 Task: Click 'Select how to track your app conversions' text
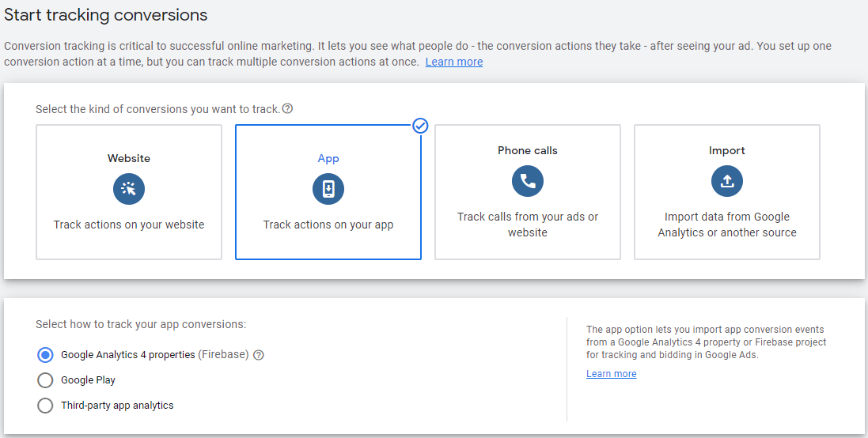coord(141,325)
